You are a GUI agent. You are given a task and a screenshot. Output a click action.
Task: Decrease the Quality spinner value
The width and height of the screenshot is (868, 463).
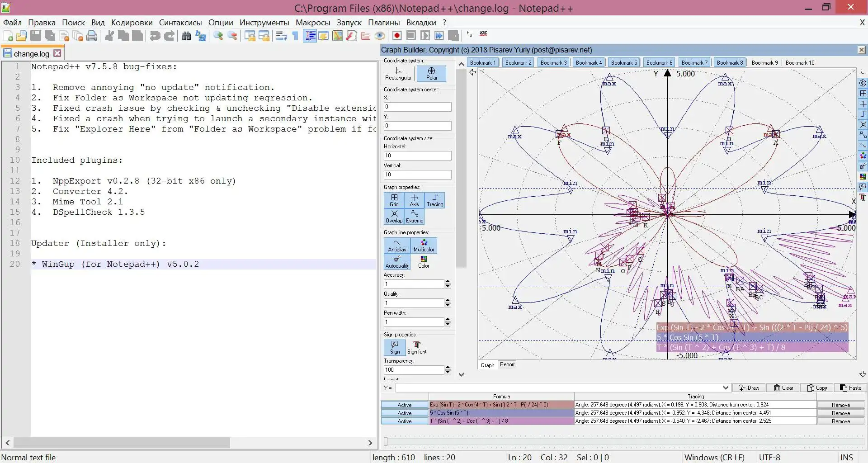[448, 305]
